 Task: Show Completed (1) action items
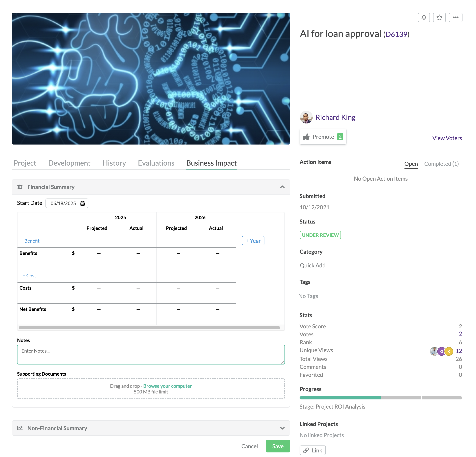(x=441, y=164)
